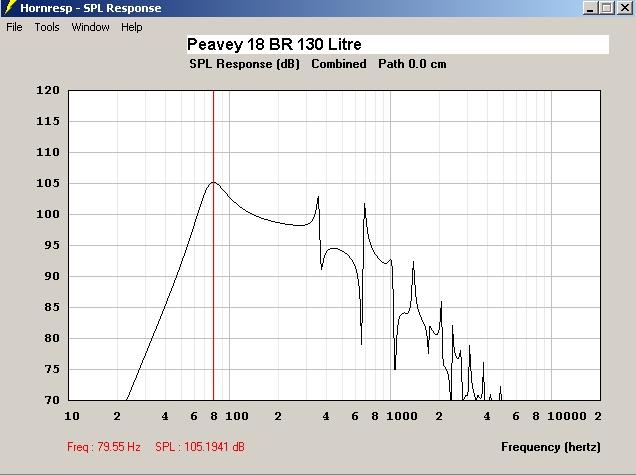
Task: Click the 10000 frequency axis label
Action: (567, 416)
